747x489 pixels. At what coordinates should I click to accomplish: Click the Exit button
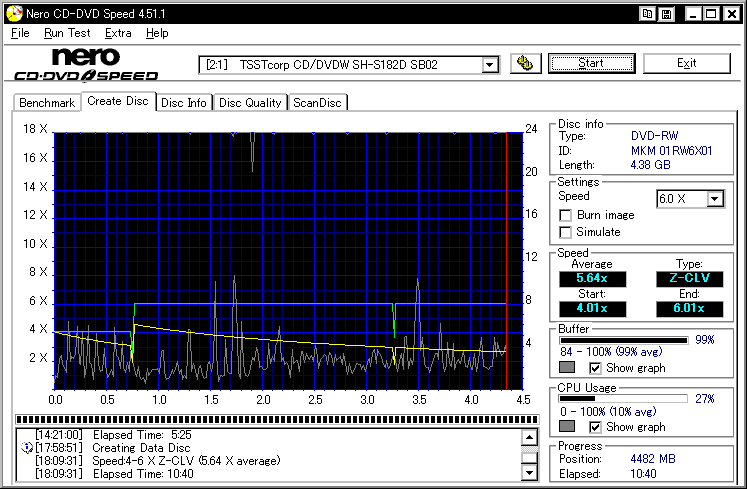pyautogui.click(x=686, y=63)
